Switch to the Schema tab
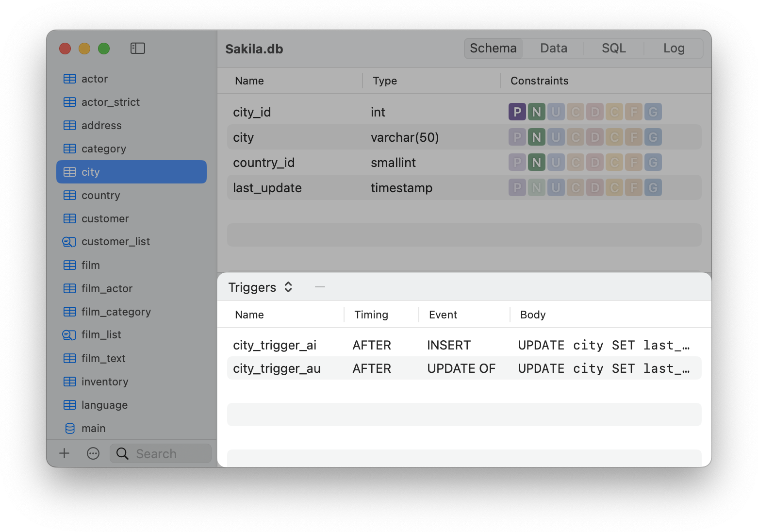Image resolution: width=758 pixels, height=532 pixels. pos(493,49)
